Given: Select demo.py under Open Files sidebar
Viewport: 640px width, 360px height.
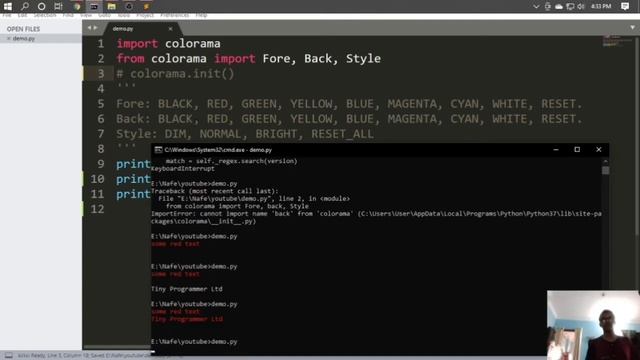Looking at the screenshot, I should point(24,38).
